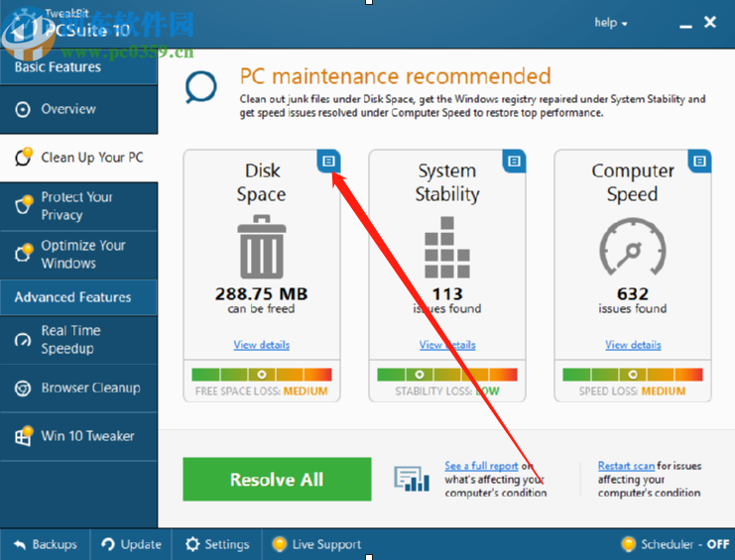
Task: Click the speech bubble status icon
Action: click(201, 87)
